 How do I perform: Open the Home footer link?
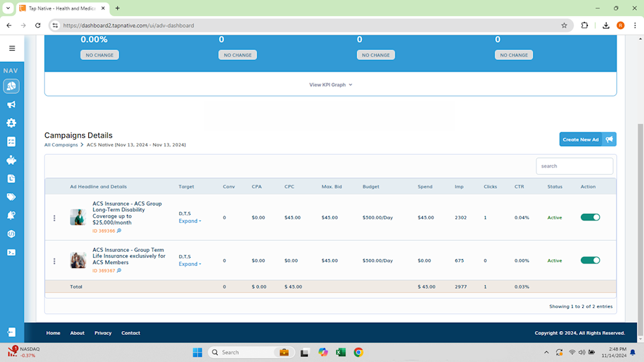[x=53, y=333]
